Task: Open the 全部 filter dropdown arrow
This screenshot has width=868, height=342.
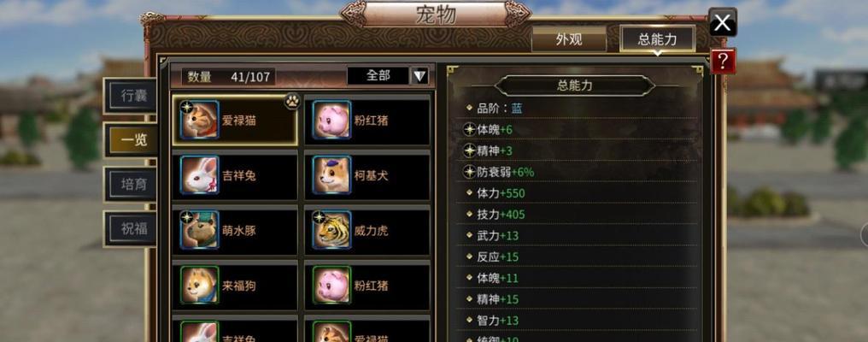Action: tap(419, 76)
